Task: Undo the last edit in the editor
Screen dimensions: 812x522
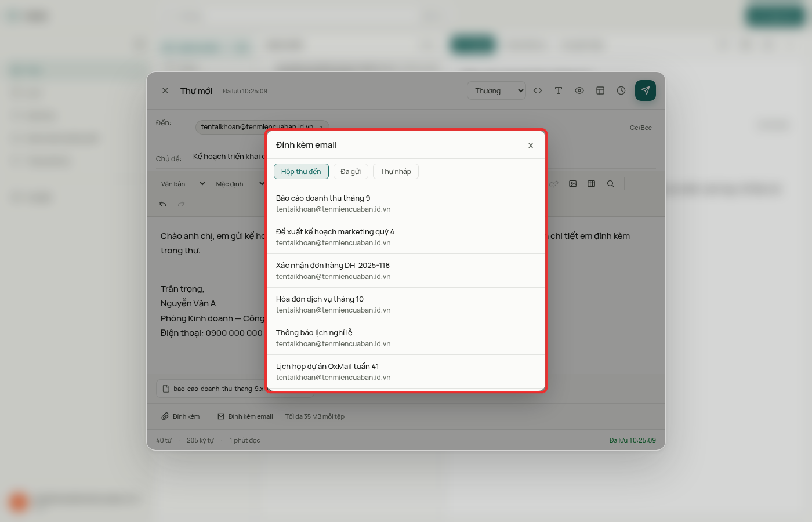Action: 163,204
